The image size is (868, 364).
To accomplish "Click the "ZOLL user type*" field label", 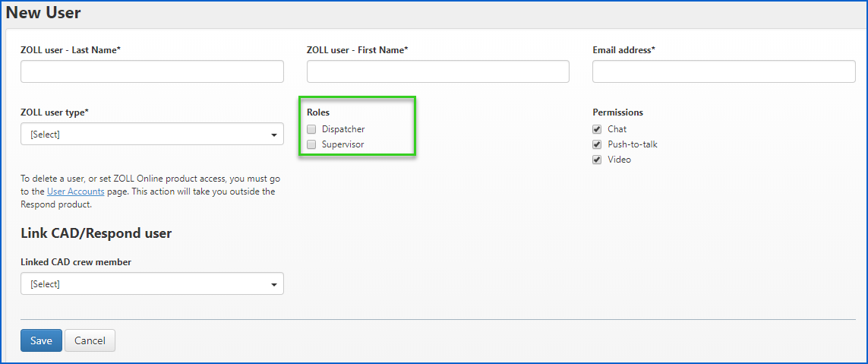I will pyautogui.click(x=55, y=112).
